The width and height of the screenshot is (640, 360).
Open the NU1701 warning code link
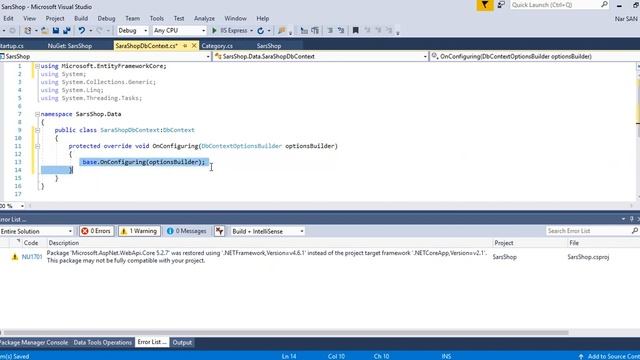click(32, 257)
